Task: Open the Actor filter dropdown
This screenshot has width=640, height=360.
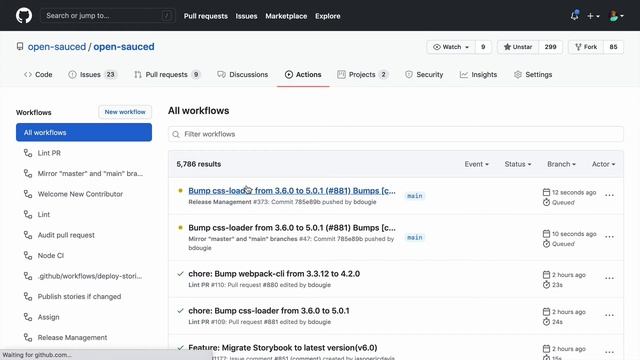Action: coord(603,164)
